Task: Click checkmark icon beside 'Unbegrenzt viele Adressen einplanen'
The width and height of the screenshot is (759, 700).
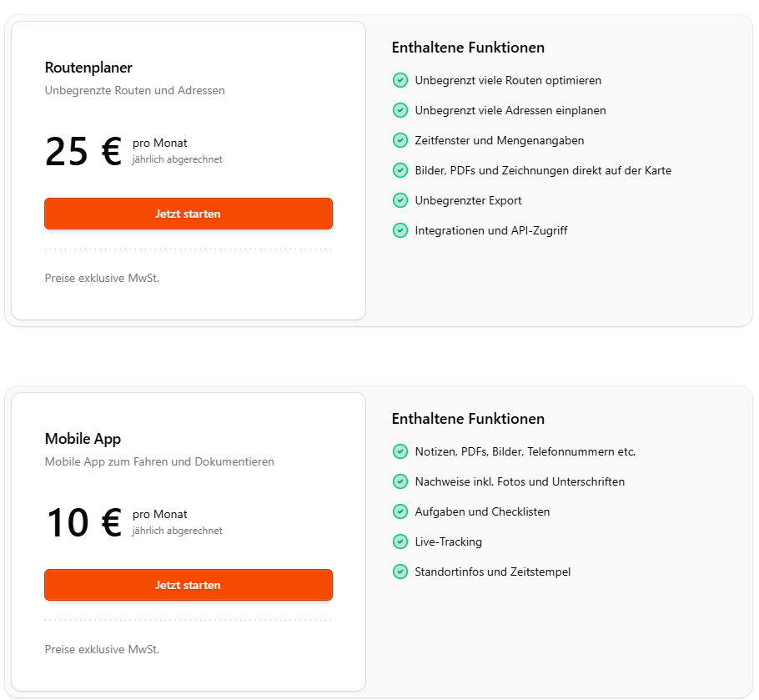Action: (400, 110)
